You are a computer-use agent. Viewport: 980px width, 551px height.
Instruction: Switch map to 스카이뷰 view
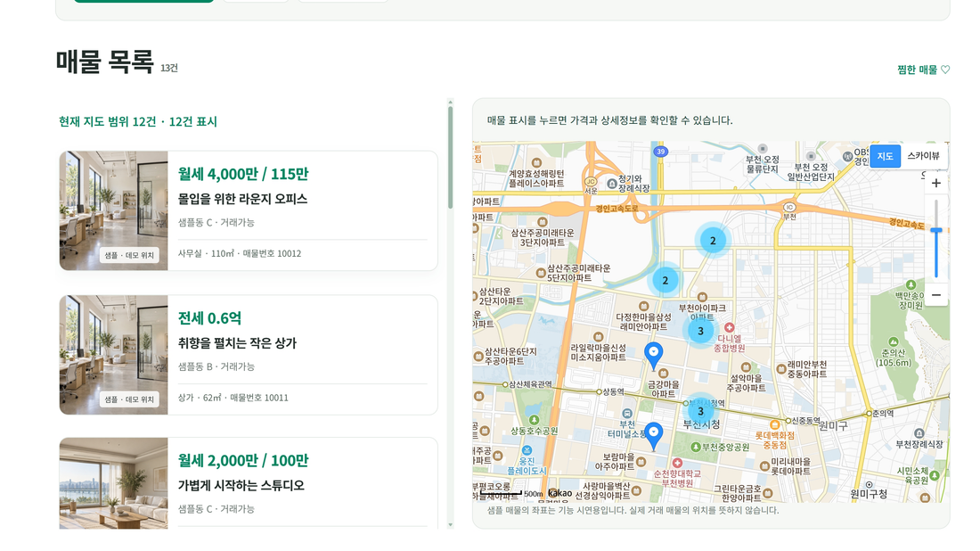pos(923,156)
